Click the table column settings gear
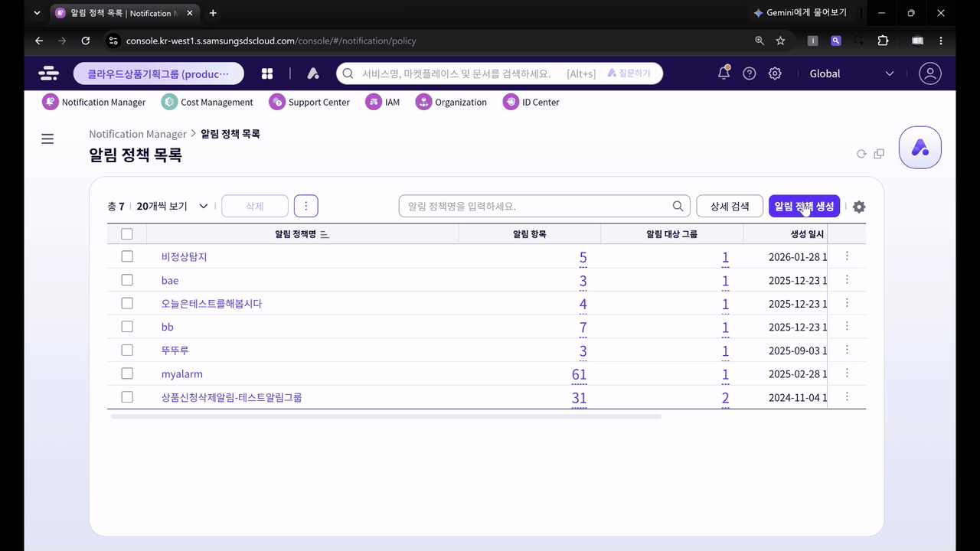Image resolution: width=980 pixels, height=551 pixels. tap(859, 207)
